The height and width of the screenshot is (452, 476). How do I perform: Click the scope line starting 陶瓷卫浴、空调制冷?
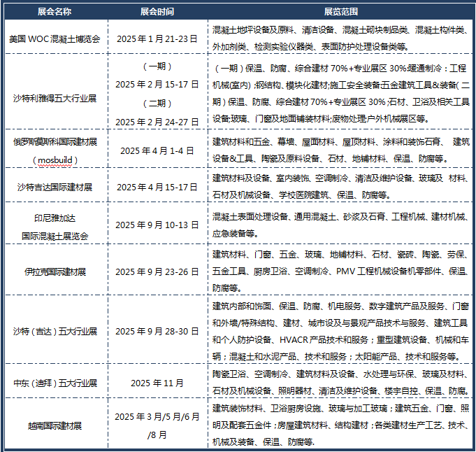(x=341, y=374)
